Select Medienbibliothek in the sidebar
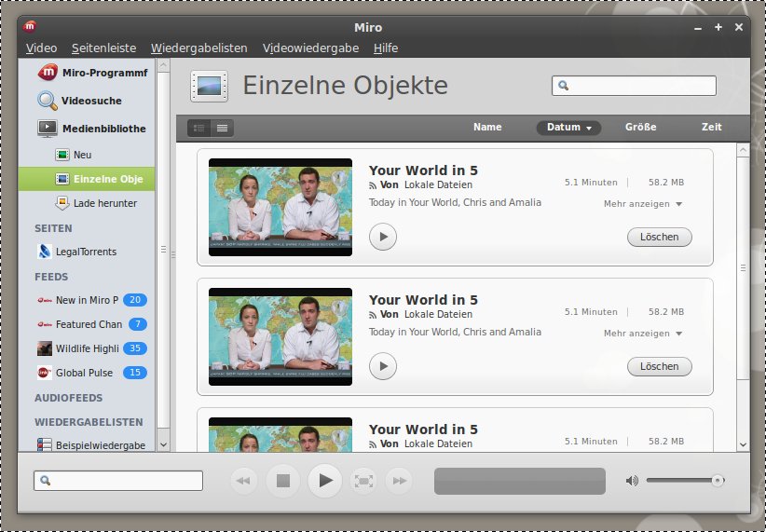This screenshot has width=766, height=532. 87,129
